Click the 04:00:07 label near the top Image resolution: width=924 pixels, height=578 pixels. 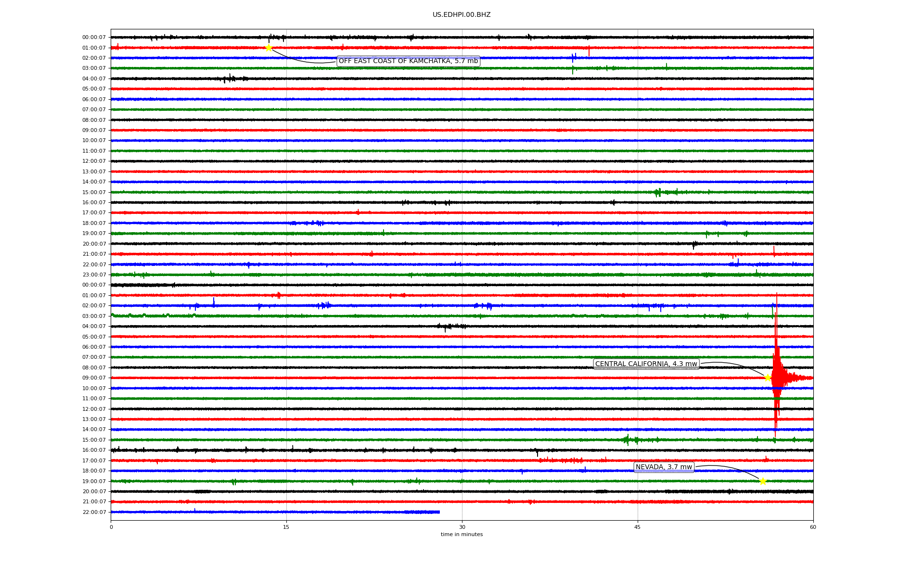[x=94, y=79]
